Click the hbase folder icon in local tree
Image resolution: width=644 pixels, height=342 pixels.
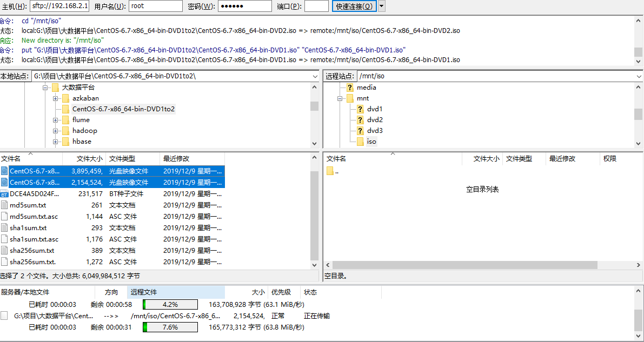pos(65,141)
